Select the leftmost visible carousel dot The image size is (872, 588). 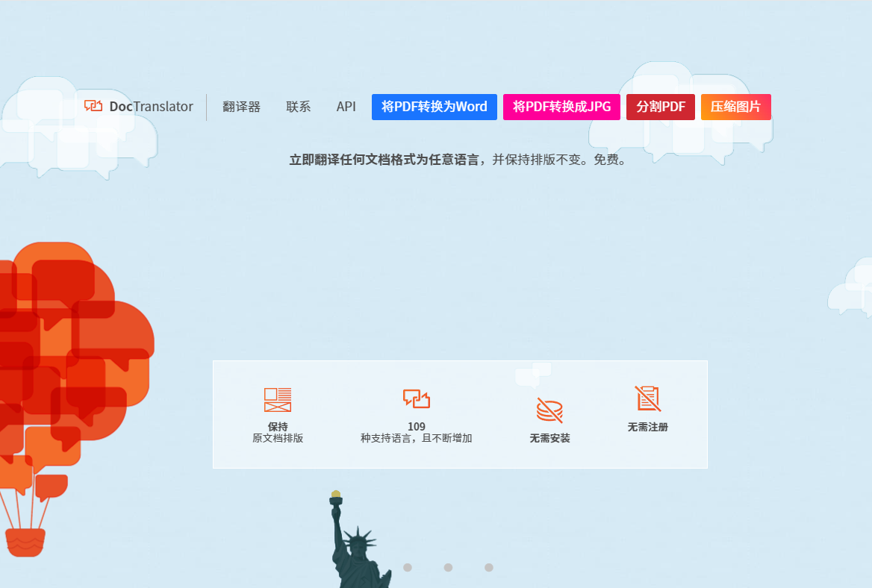[408, 567]
